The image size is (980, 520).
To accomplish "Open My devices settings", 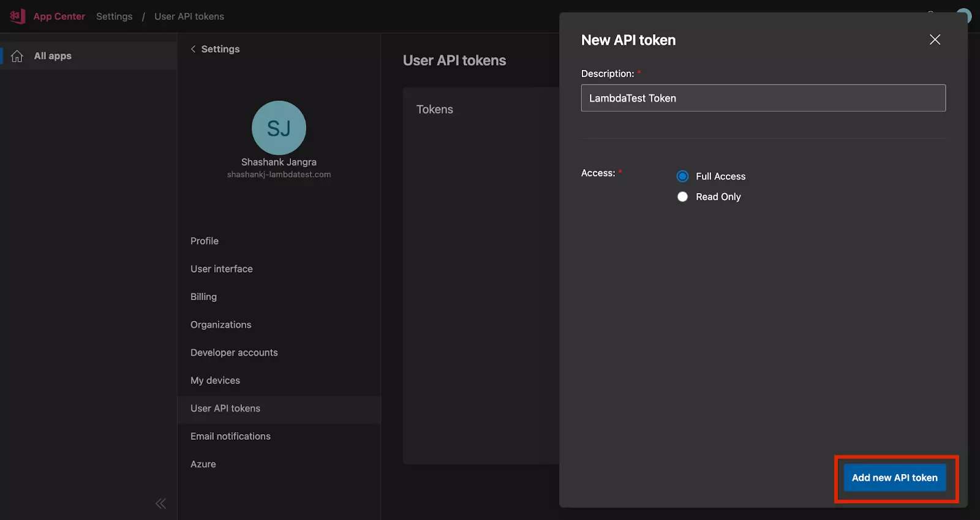I will tap(215, 380).
